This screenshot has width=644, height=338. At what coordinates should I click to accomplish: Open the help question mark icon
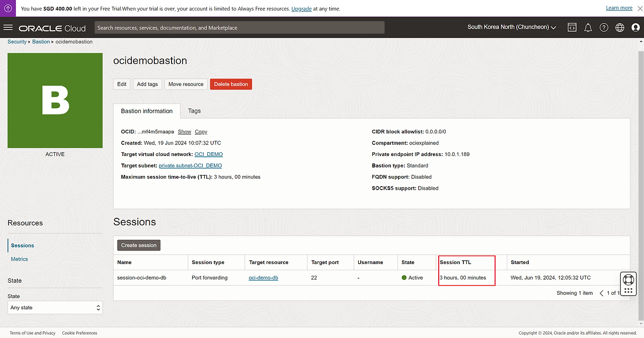tap(604, 28)
